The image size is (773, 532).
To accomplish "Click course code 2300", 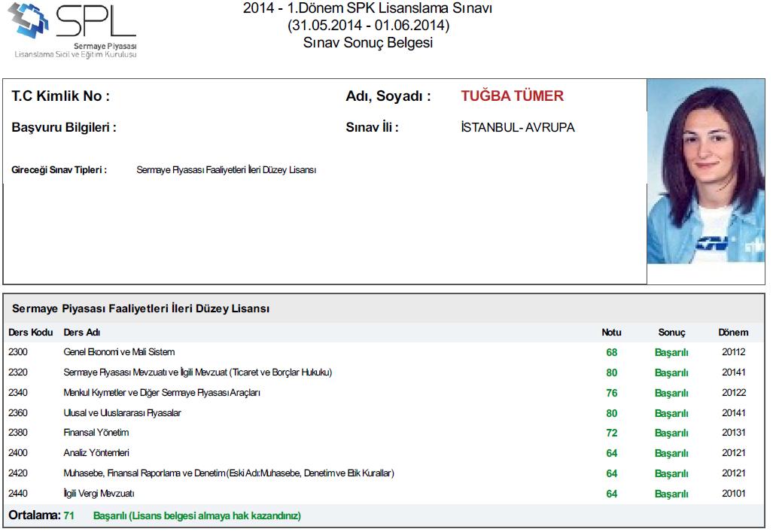I will 18,352.
